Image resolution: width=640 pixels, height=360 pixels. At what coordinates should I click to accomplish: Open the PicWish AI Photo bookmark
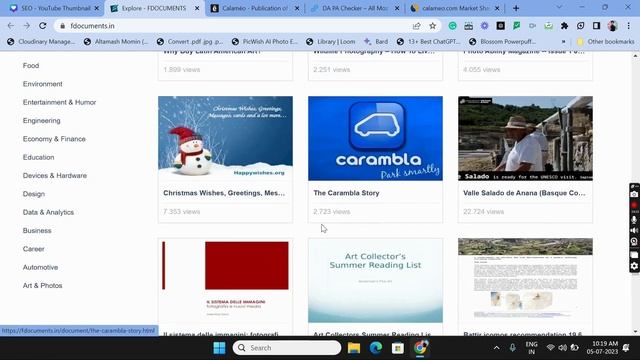(x=265, y=42)
